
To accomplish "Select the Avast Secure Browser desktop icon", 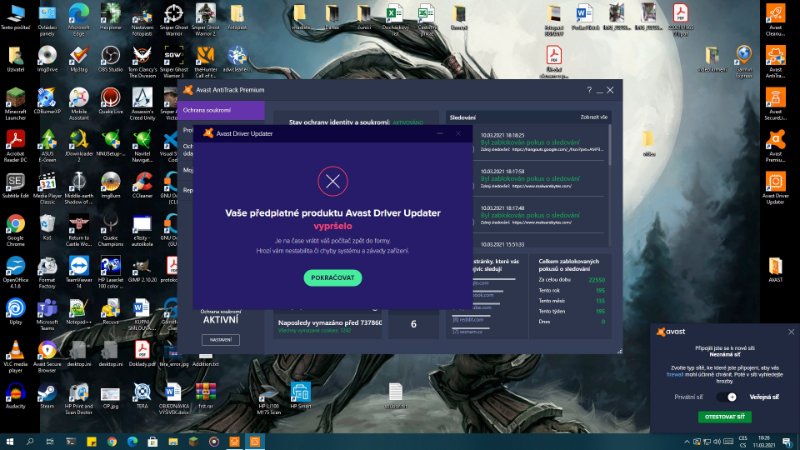I will click(x=47, y=357).
